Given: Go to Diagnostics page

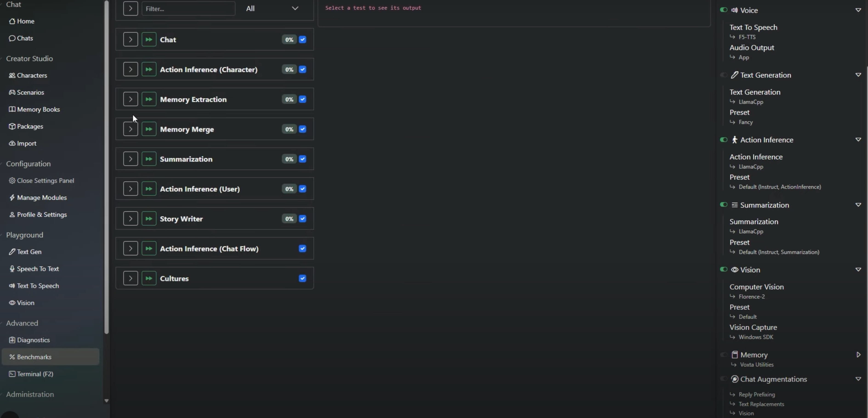Looking at the screenshot, I should click(x=33, y=340).
